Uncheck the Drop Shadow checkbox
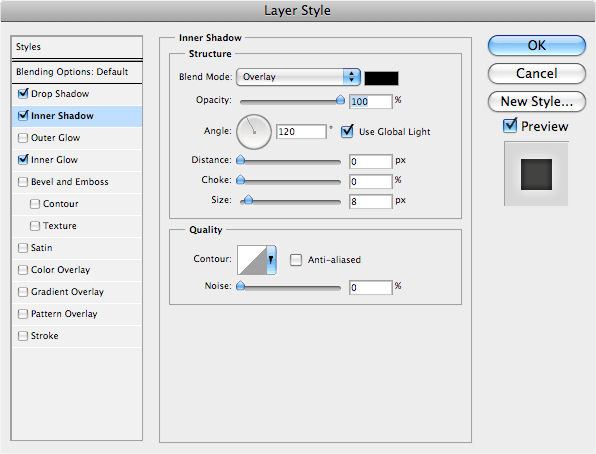 pyautogui.click(x=23, y=93)
